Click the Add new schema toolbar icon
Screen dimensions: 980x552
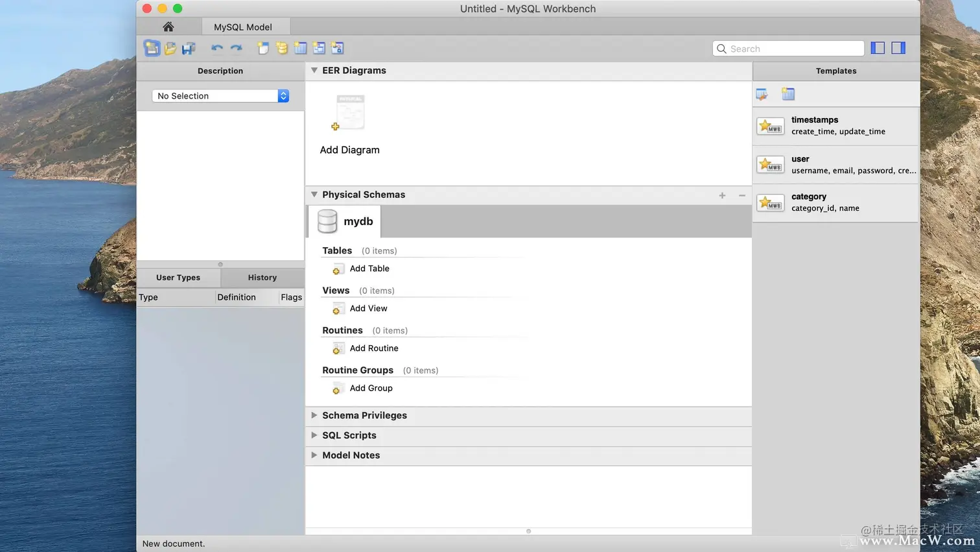pyautogui.click(x=281, y=48)
